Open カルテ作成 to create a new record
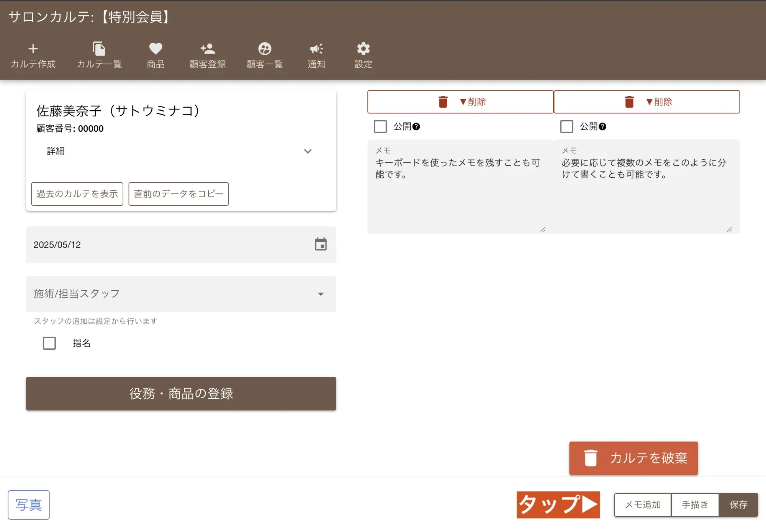This screenshot has height=532, width=766. click(x=33, y=56)
